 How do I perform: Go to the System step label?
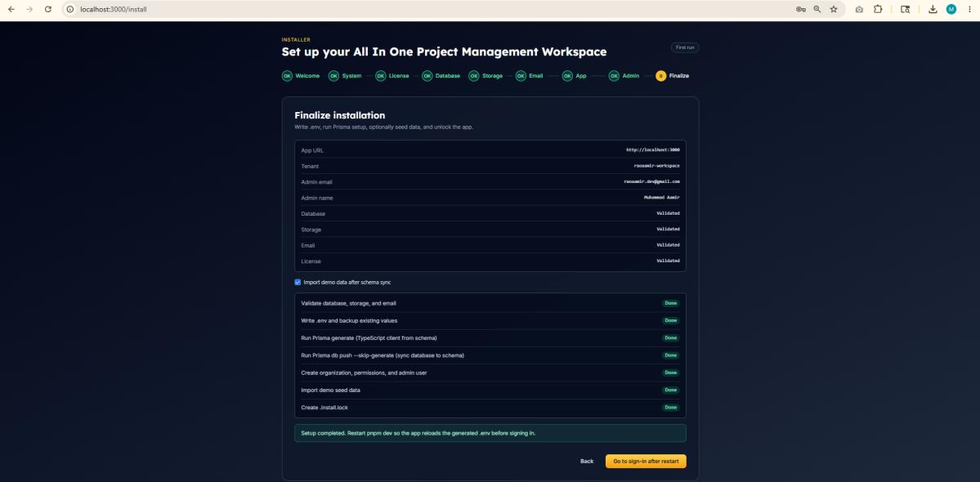[352, 76]
